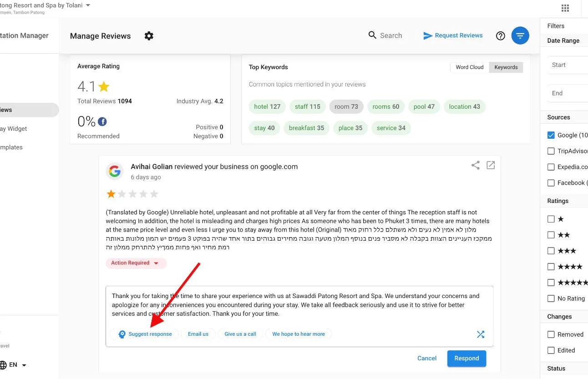Select the pool 47 keyword chip

[424, 107]
